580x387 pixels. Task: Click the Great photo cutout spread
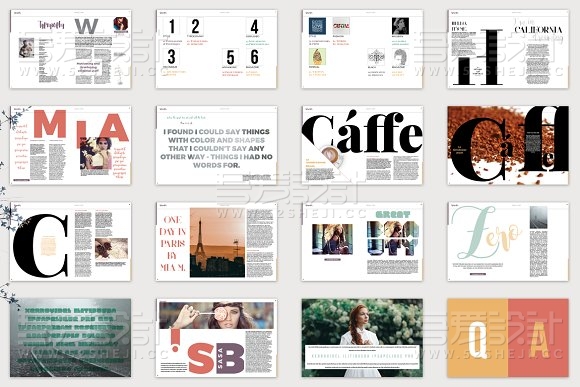coord(362,242)
